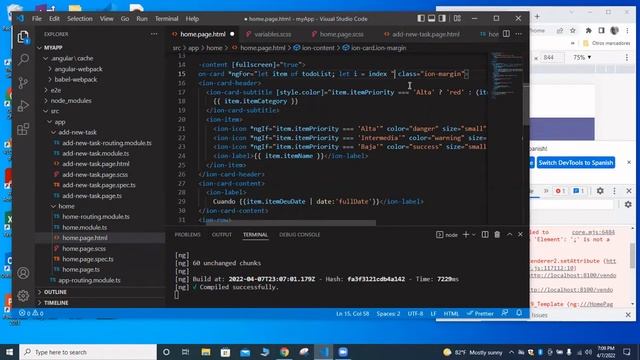Toggle secondary side bar layout icon
The image size is (640, 360).
(x=442, y=18)
